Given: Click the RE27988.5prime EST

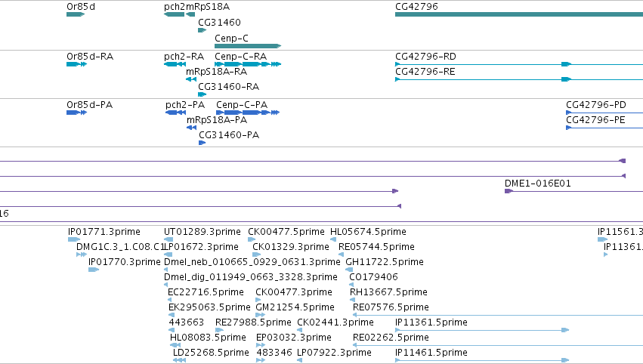Looking at the screenshot, I should pos(219,330).
